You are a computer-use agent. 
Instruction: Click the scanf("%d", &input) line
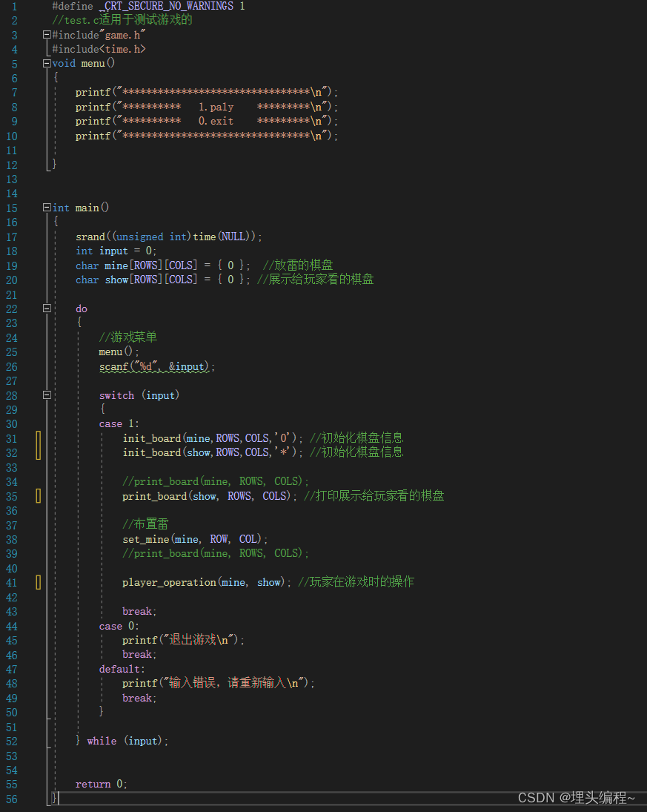pos(157,366)
